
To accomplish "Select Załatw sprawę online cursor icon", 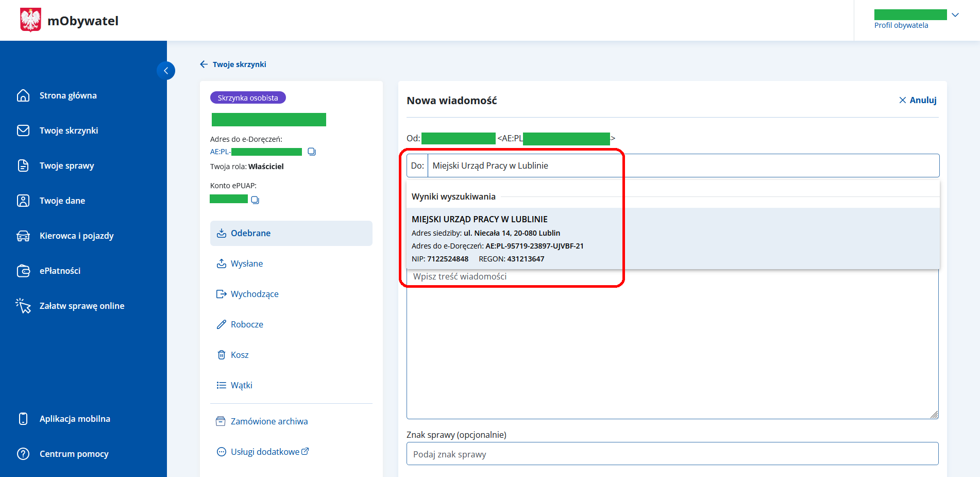I will coord(23,306).
